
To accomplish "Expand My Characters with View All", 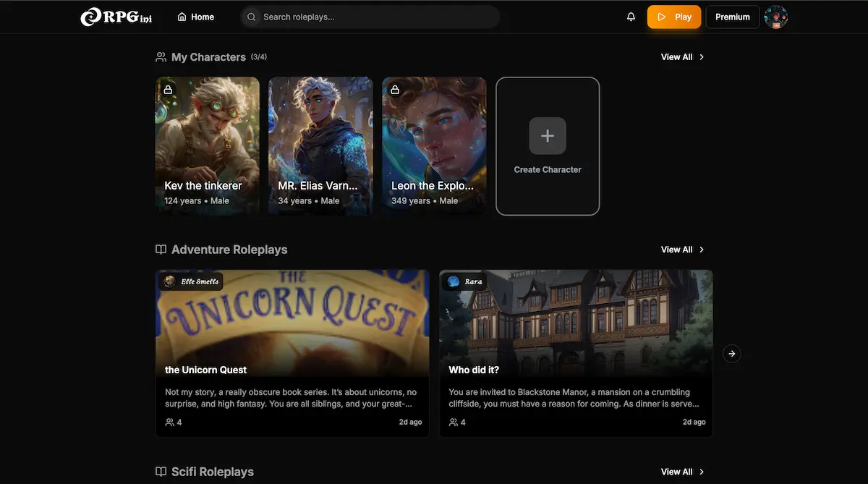I will pyautogui.click(x=682, y=57).
